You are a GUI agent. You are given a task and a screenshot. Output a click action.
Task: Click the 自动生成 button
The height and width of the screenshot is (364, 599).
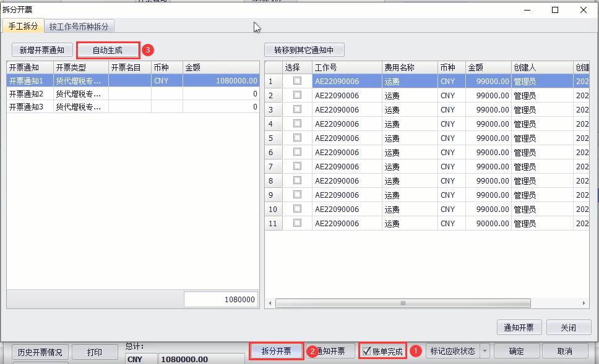pos(108,50)
